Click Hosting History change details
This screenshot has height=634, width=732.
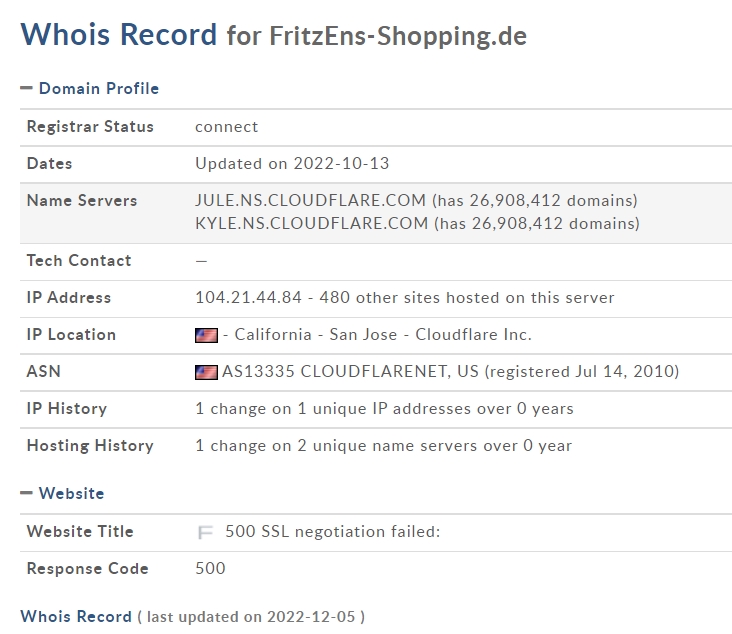pos(383,445)
